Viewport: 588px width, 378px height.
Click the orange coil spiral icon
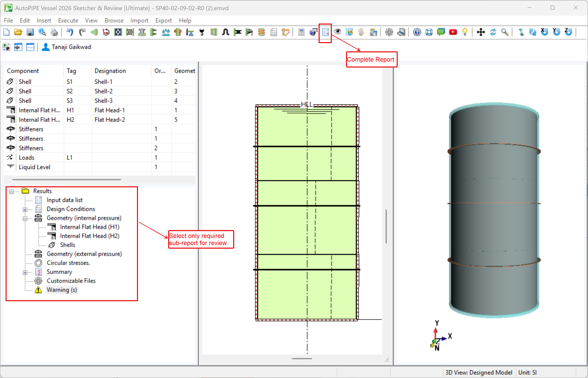[x=261, y=32]
